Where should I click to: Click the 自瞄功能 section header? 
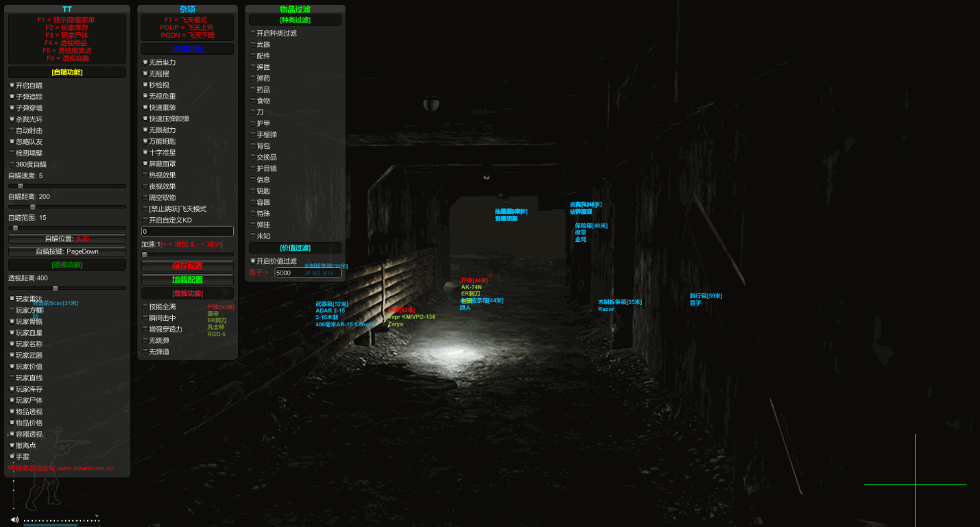pyautogui.click(x=67, y=72)
